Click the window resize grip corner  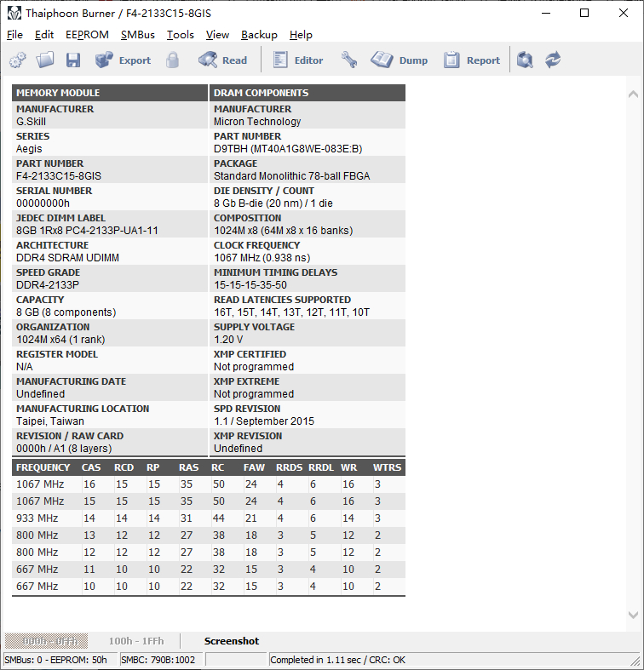635,660
